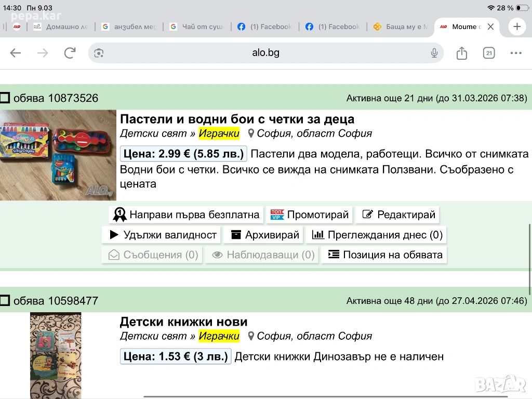Add a new browser tab

tap(517, 26)
